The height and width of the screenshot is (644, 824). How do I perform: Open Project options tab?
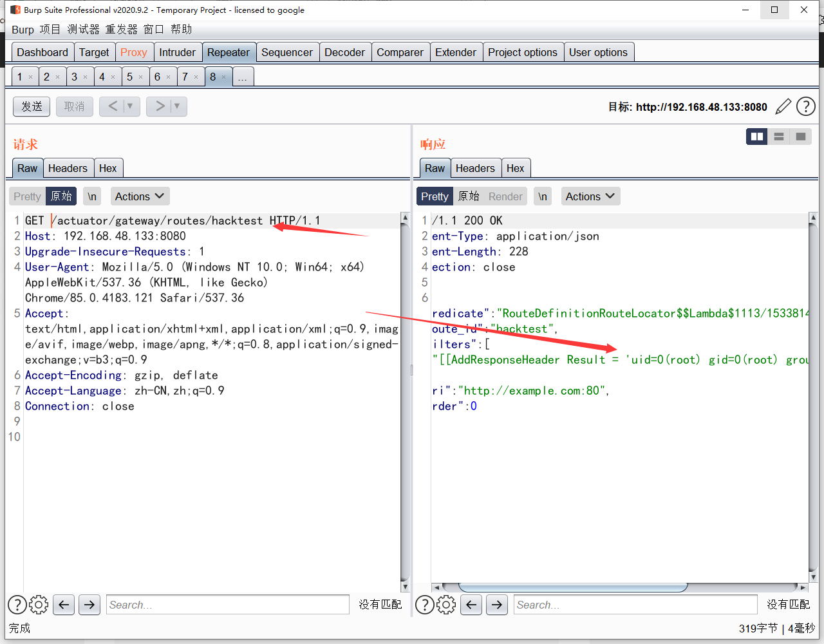523,52
